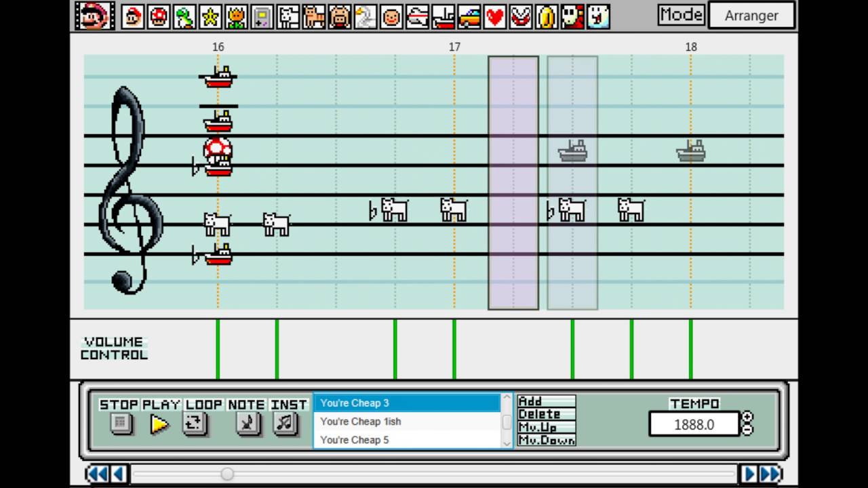Click the large Mario film-frame icon
868x488 pixels.
tap(94, 16)
